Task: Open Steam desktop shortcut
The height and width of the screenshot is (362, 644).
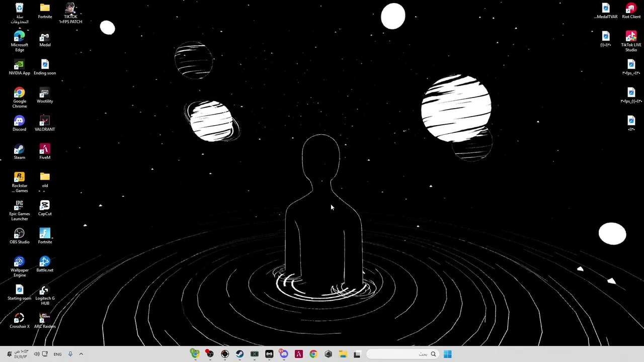Action: point(19,152)
